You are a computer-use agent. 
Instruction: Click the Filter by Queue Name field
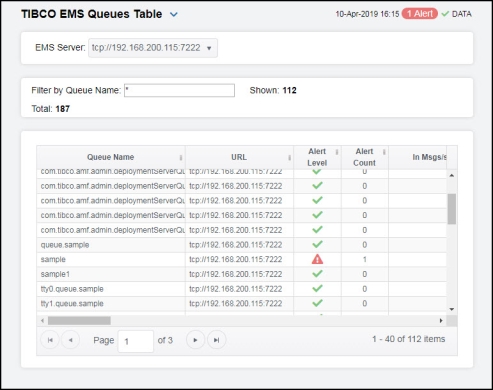tap(179, 90)
